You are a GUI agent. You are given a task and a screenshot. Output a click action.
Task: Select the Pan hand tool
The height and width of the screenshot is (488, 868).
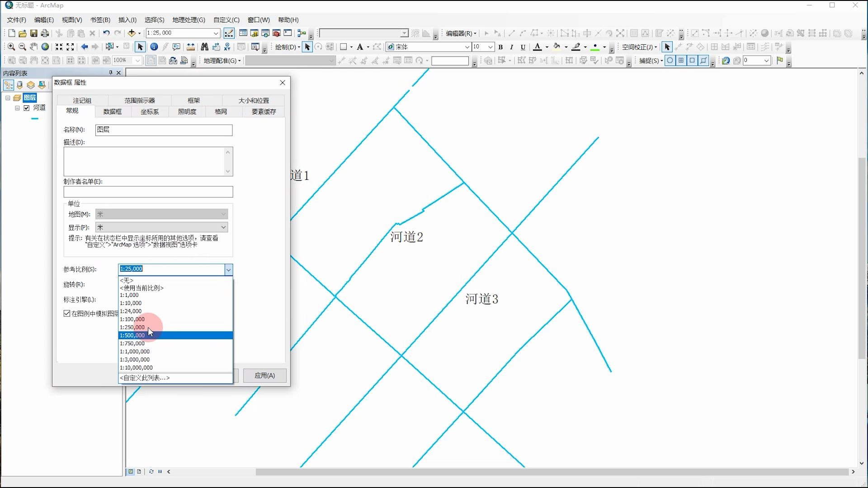pos(34,47)
